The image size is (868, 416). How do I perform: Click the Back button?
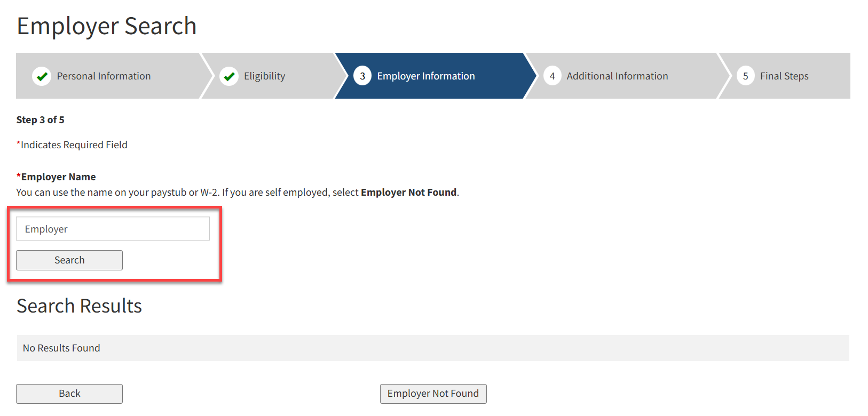[69, 394]
